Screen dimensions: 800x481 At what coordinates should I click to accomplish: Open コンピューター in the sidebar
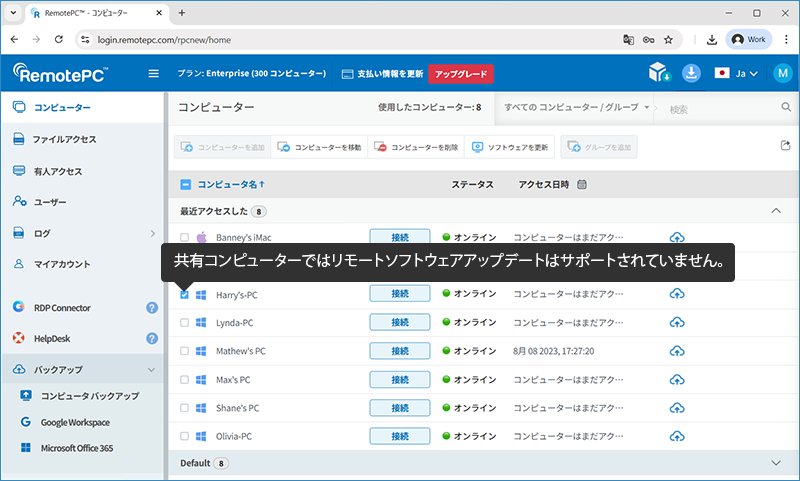(x=82, y=107)
